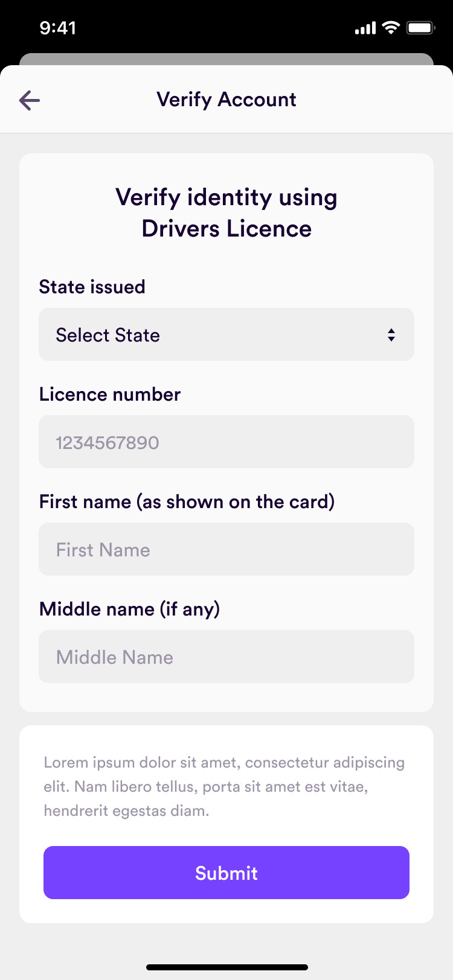
Task: Click into the First Name field
Action: click(x=226, y=550)
